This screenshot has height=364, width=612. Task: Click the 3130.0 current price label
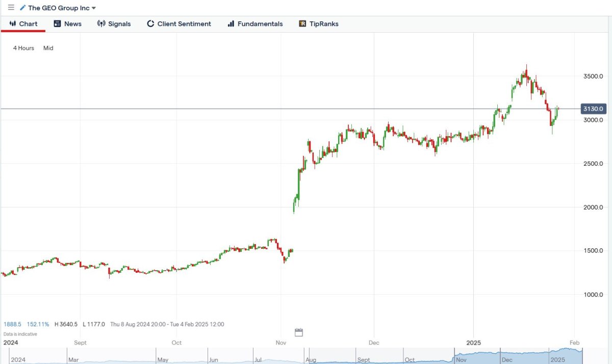point(594,109)
